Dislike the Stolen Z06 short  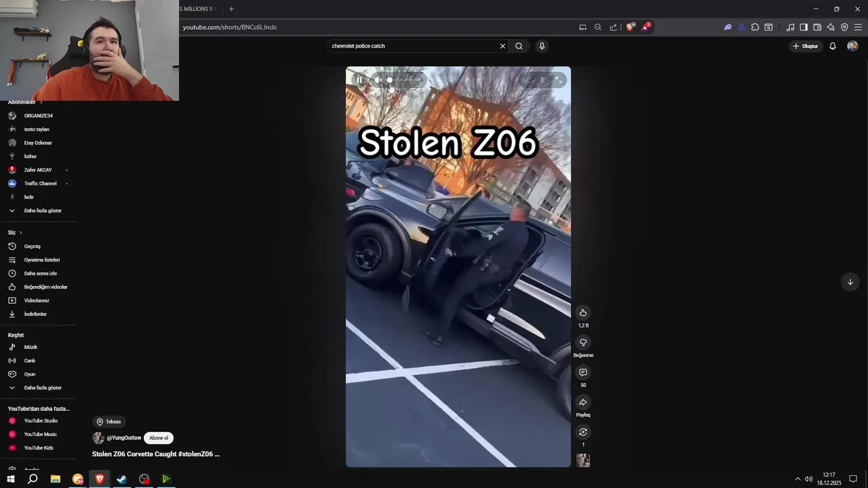point(583,342)
